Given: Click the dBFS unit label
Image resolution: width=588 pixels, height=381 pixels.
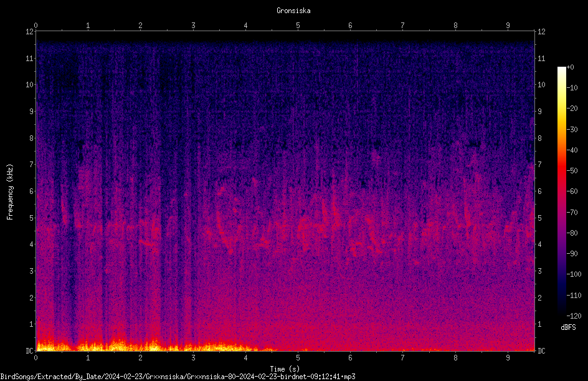Looking at the screenshot, I should pos(568,327).
